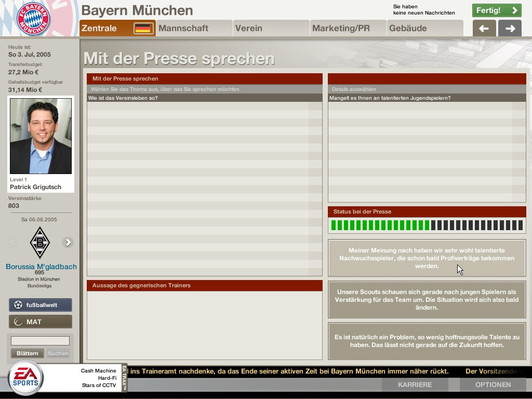Select topic 'Wie ist das Vereinsleben so?'

point(205,98)
